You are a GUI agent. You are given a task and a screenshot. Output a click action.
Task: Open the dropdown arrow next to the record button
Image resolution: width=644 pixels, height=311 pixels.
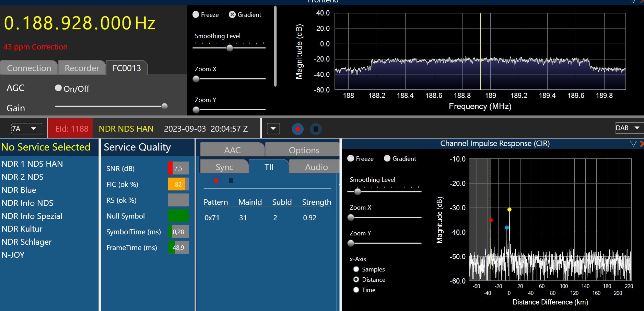pos(273,129)
